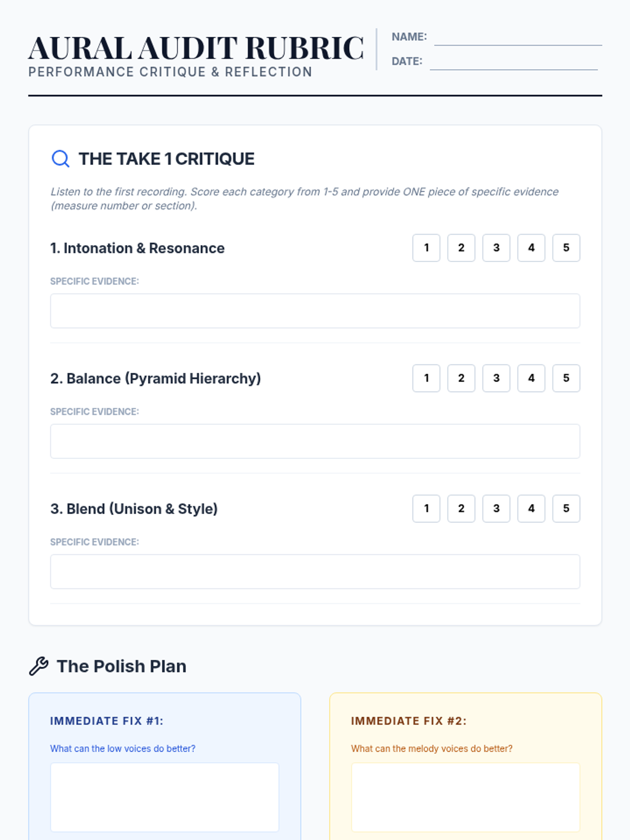The image size is (630, 840).
Task: Click the Balance specific evidence text box
Action: coord(315,441)
